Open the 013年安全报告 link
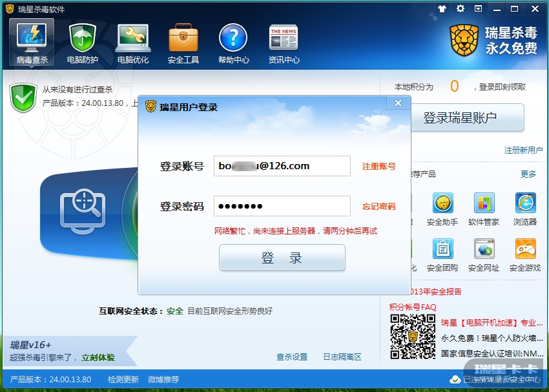The width and height of the screenshot is (549, 392). point(435,291)
